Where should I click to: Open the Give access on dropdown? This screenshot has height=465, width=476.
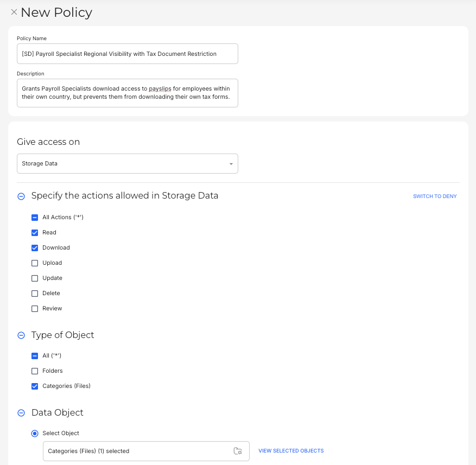(127, 163)
